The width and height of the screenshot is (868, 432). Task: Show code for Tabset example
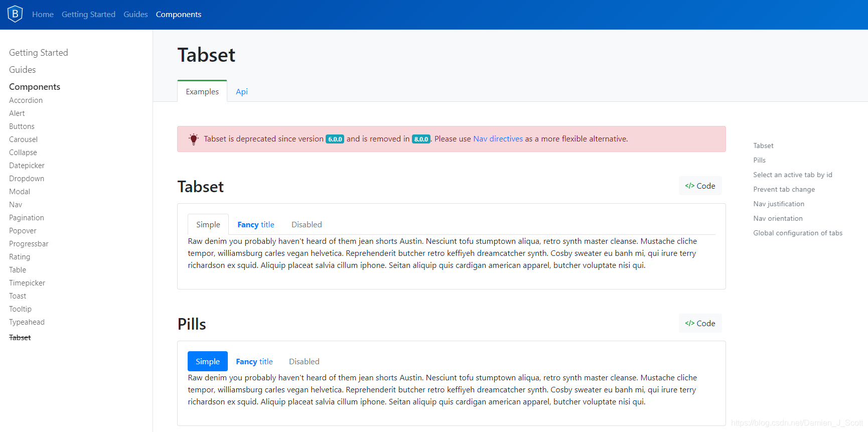[700, 186]
